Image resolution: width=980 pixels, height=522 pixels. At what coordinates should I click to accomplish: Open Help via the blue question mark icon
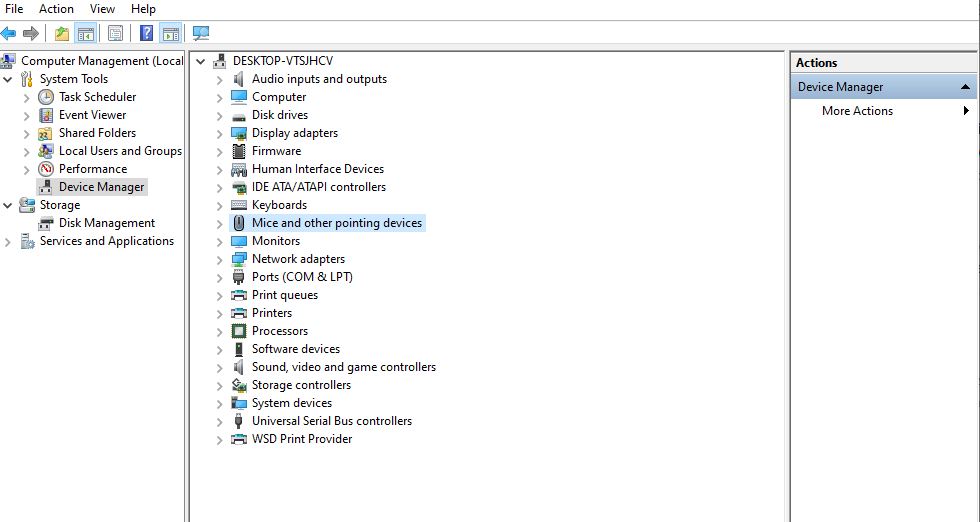146,33
